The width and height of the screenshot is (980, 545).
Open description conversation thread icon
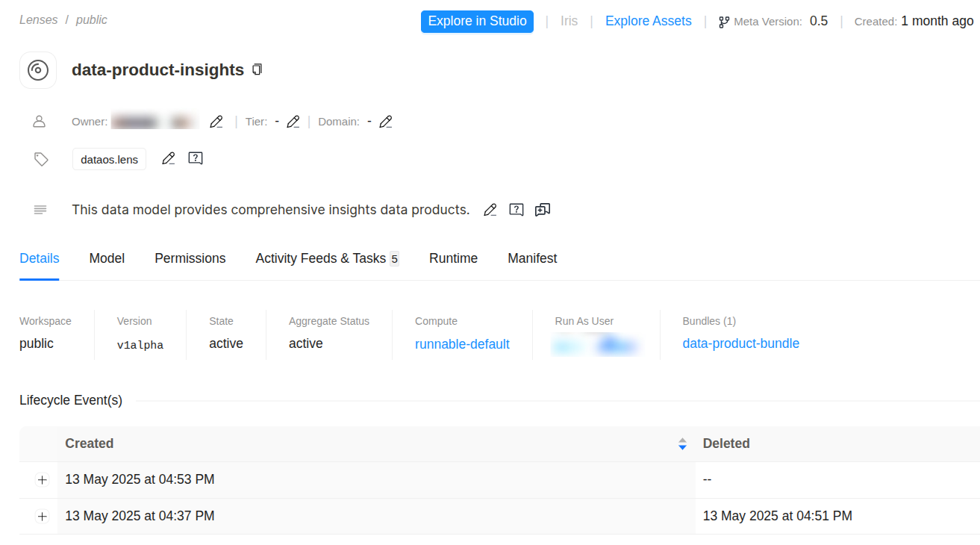tap(543, 210)
